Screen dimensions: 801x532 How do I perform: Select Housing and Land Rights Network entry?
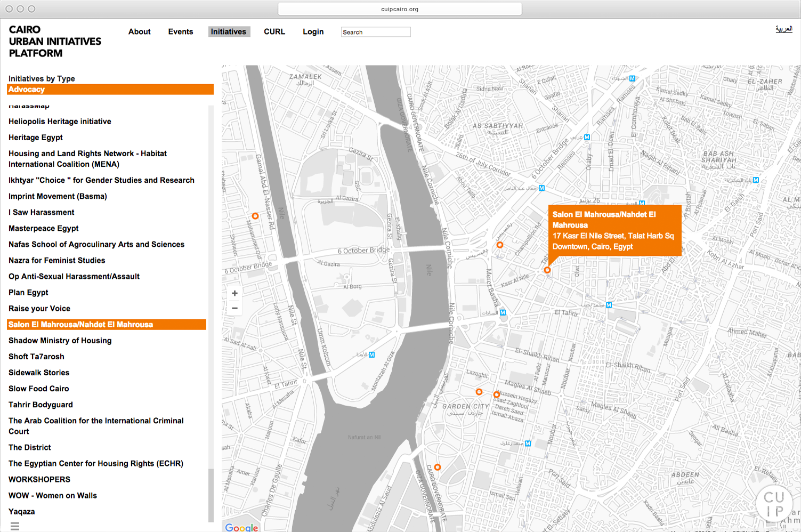tap(87, 159)
